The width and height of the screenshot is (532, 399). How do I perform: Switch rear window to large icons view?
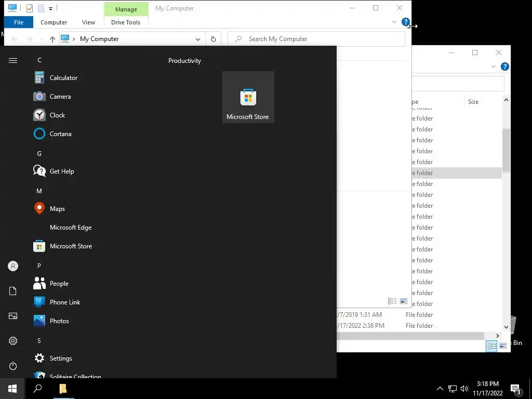point(503,345)
